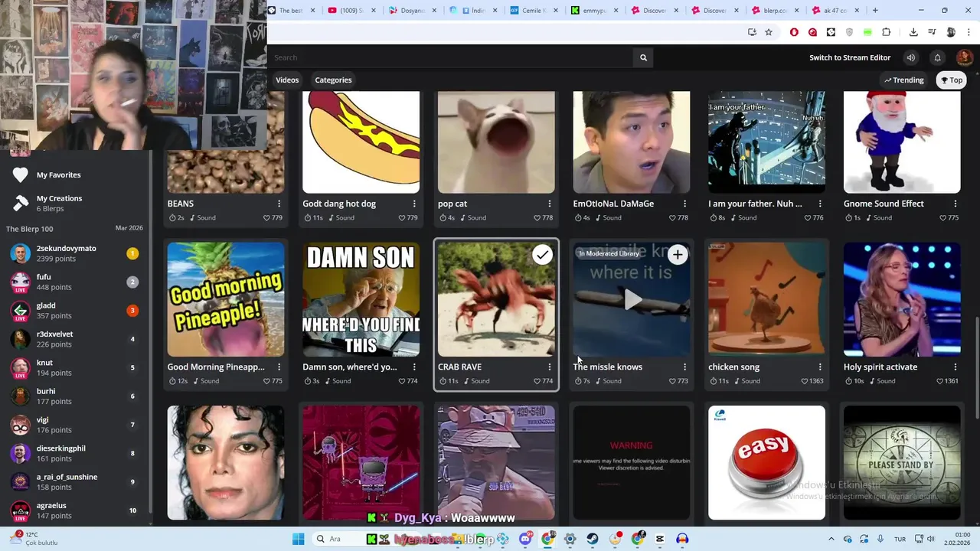Open options menu for I am your father

click(820, 204)
